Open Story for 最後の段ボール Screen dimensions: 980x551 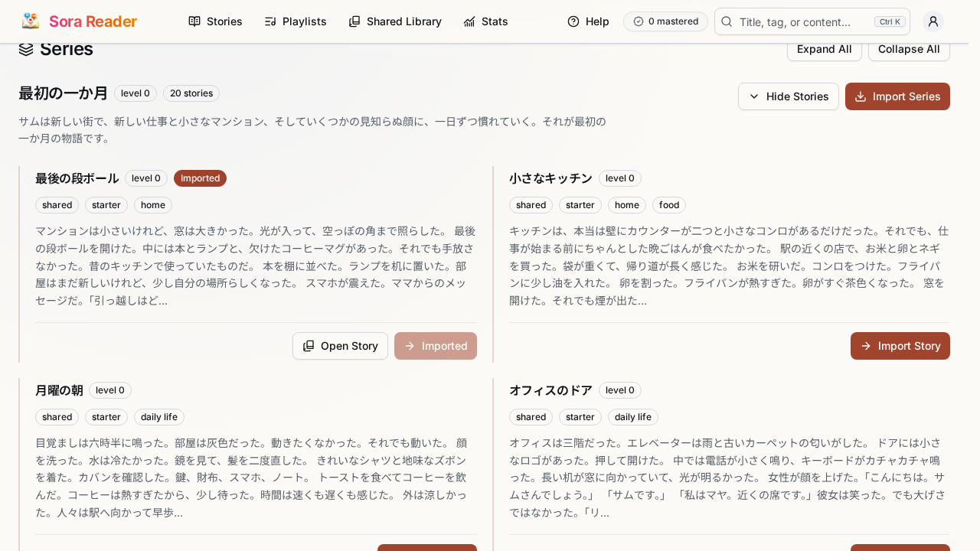(340, 346)
